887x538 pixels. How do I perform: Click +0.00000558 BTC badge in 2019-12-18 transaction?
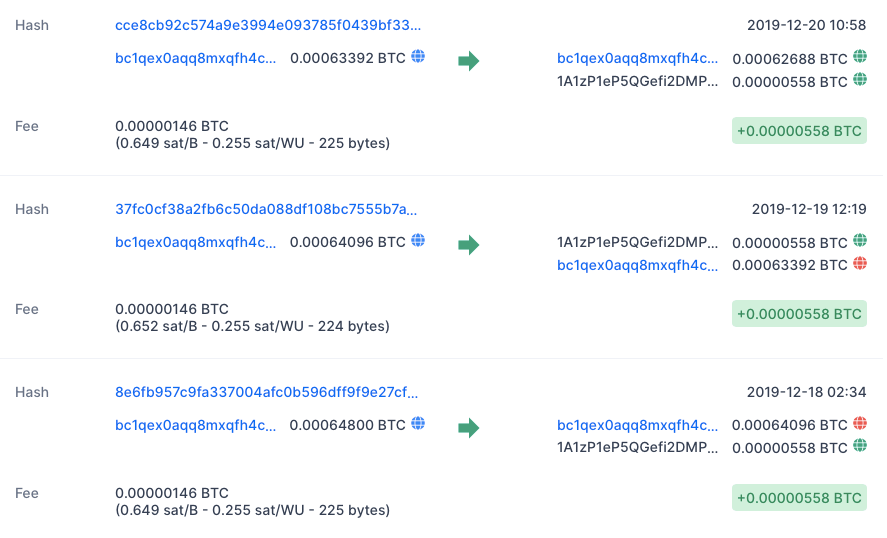tap(798, 497)
